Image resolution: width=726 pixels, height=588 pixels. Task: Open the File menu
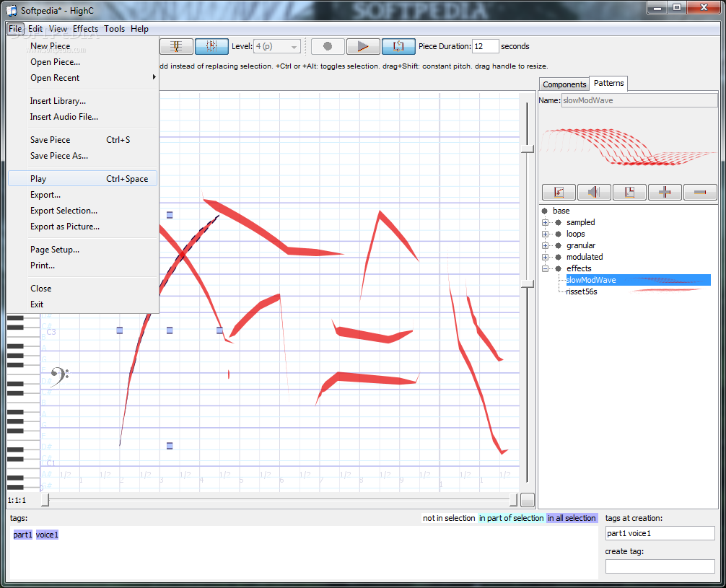tap(15, 29)
